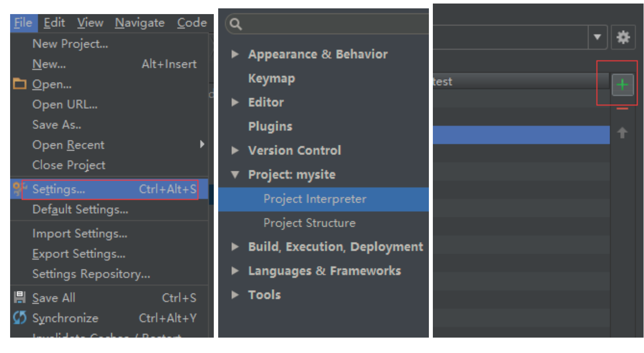Expand the Editor section arrow
Image resolution: width=644 pixels, height=353 pixels.
tap(235, 102)
